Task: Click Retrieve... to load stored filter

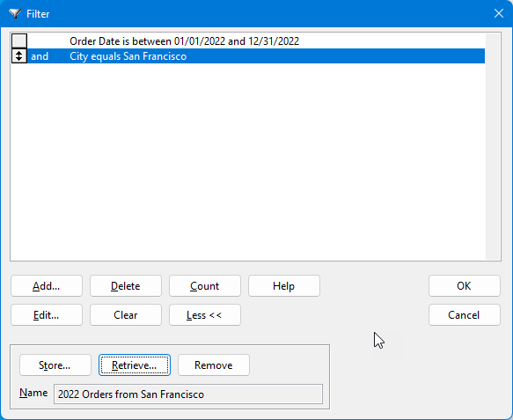Action: click(135, 365)
